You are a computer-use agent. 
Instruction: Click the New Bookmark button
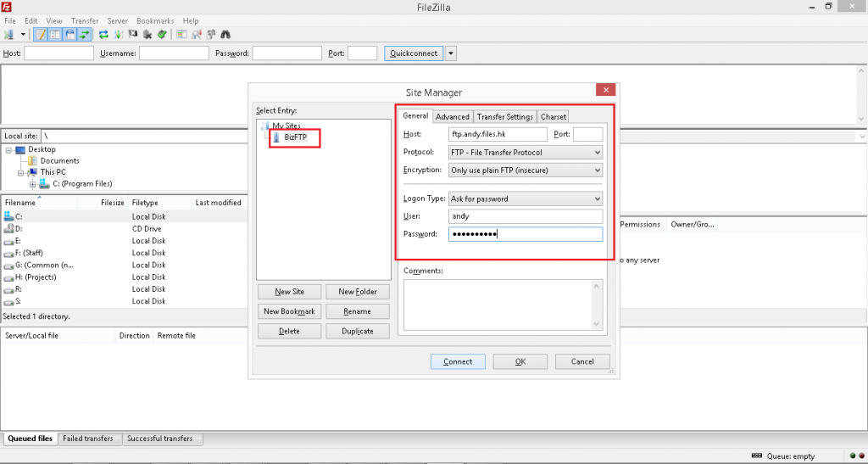[290, 311]
